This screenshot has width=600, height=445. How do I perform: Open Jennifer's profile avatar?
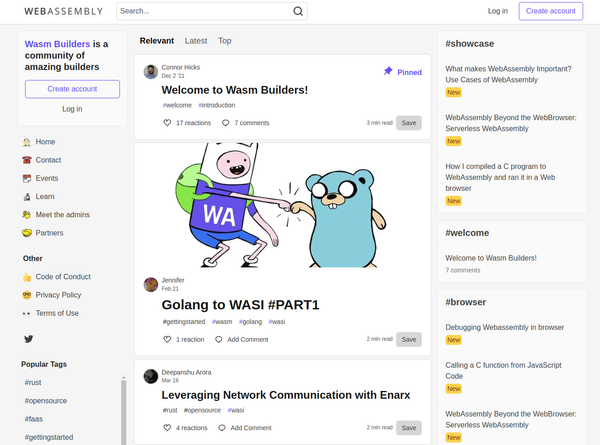[151, 284]
